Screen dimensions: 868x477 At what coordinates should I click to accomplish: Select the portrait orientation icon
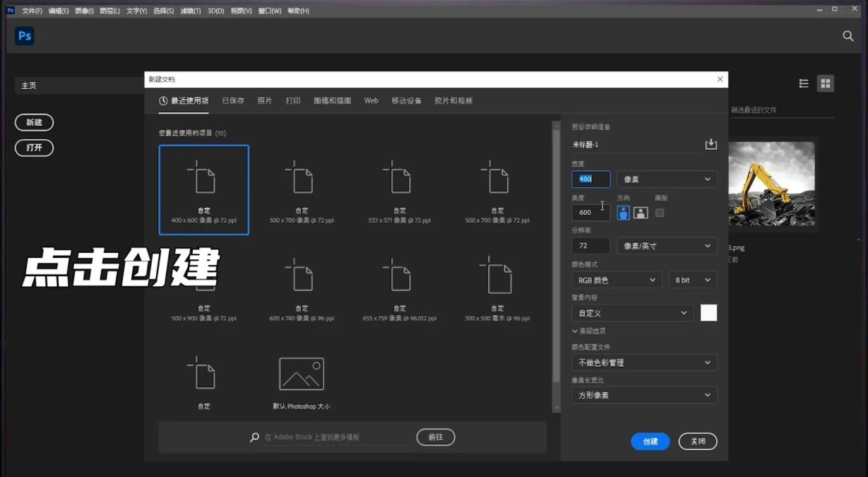point(623,212)
